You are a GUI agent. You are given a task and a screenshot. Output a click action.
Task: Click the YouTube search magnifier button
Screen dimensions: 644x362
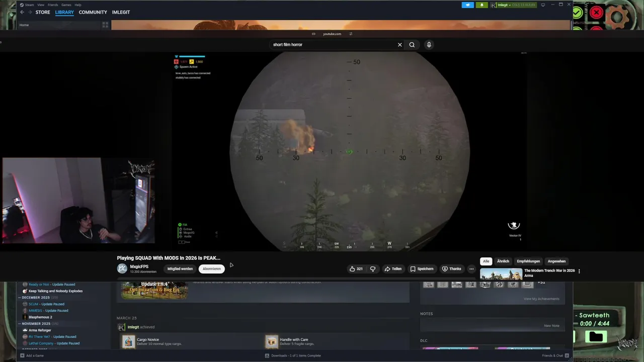point(412,45)
